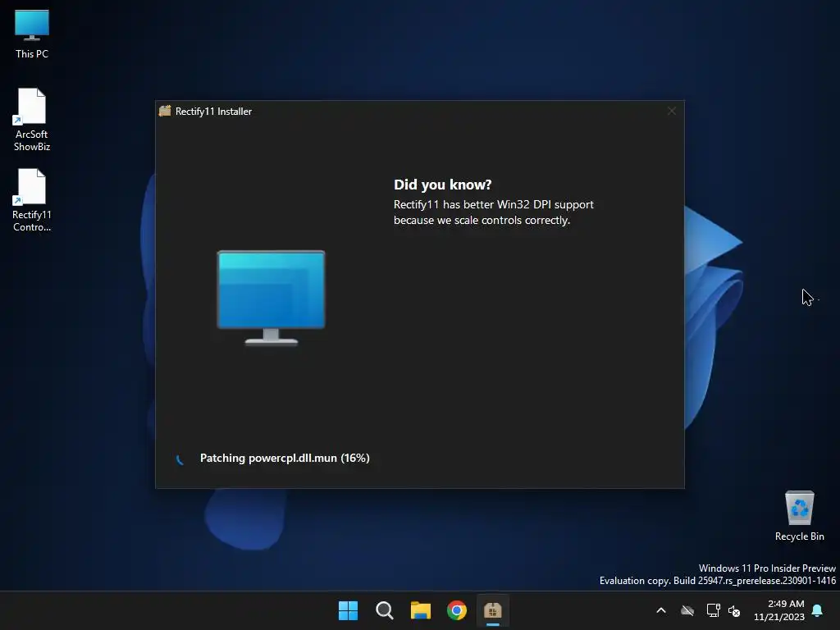Click the Rectify11 Installer title bar icon
The image size is (840, 630).
click(x=165, y=111)
